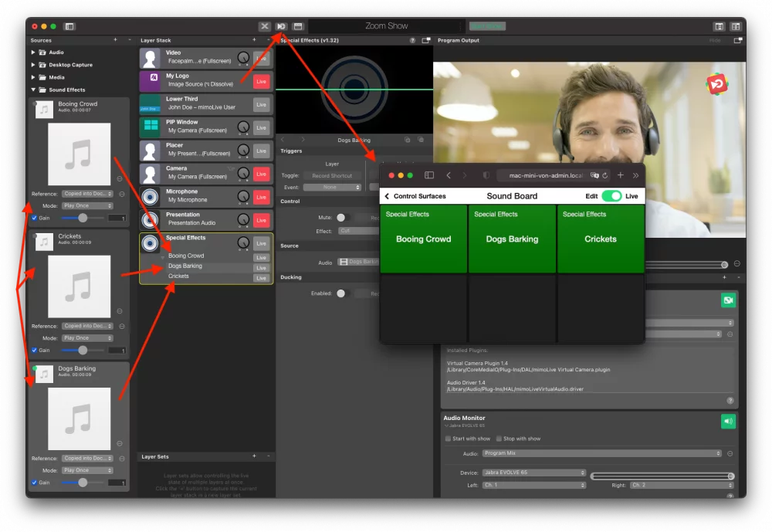Expand the Audio sources folder

33,53
